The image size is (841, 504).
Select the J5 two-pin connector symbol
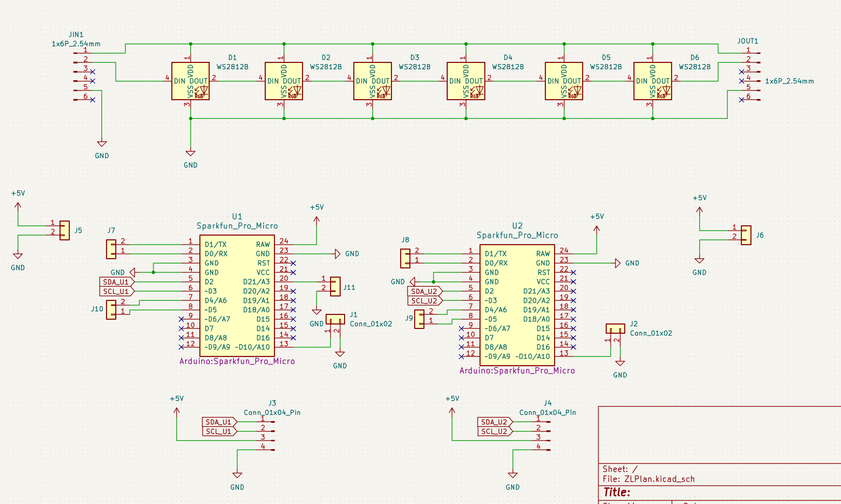64,230
